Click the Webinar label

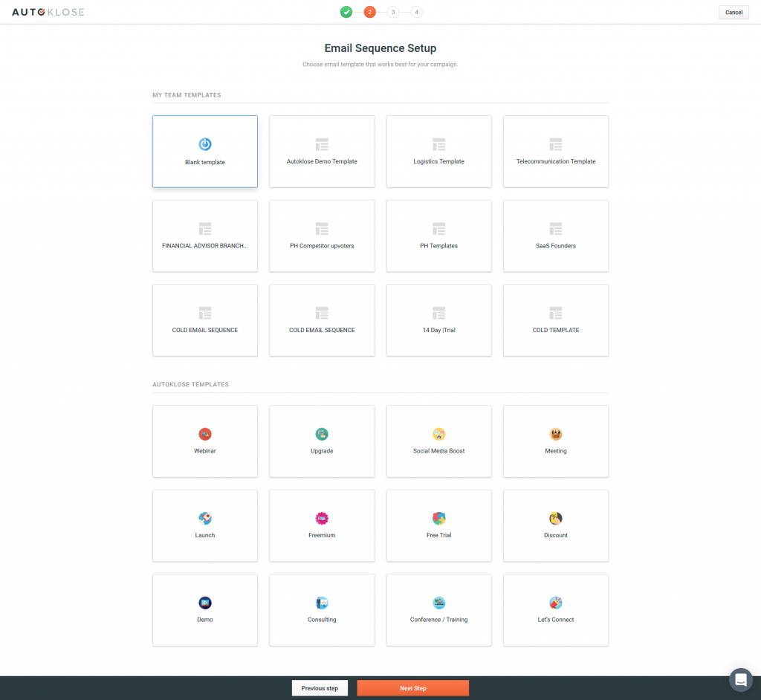pos(205,451)
